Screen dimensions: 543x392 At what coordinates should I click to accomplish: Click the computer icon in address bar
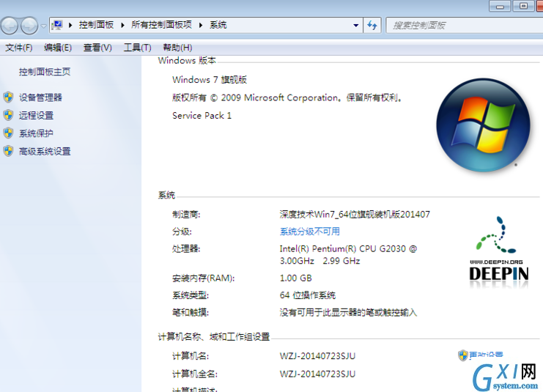(x=57, y=25)
